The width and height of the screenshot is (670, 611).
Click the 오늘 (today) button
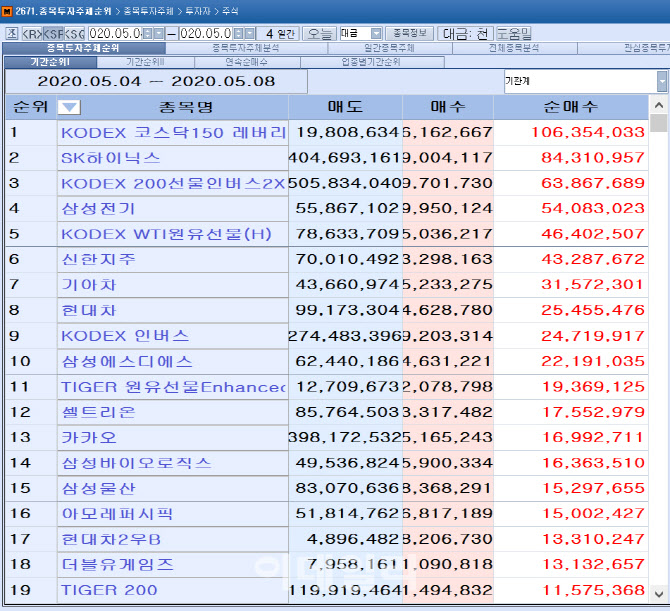click(319, 33)
